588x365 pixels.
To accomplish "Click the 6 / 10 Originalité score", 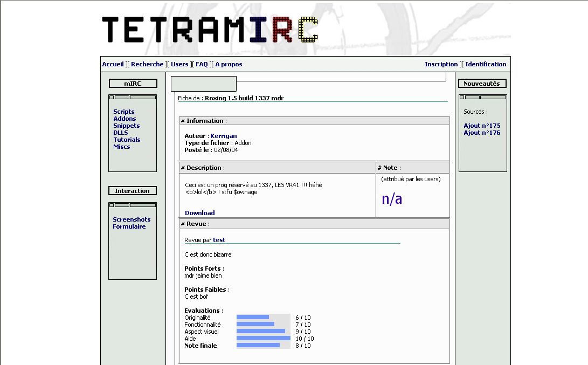I will pyautogui.click(x=303, y=318).
